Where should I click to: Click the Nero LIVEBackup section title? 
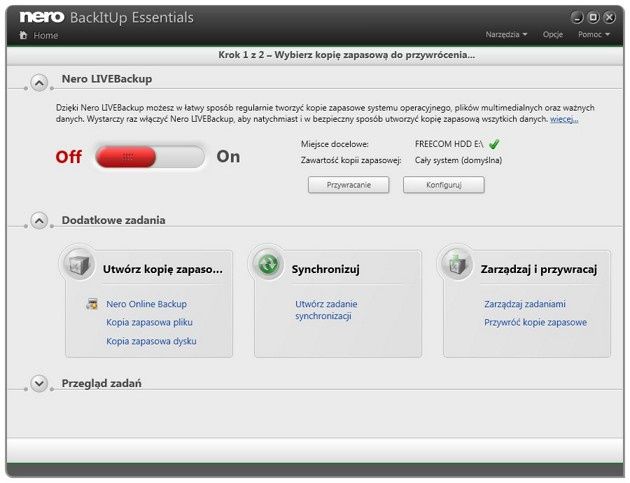(106, 79)
